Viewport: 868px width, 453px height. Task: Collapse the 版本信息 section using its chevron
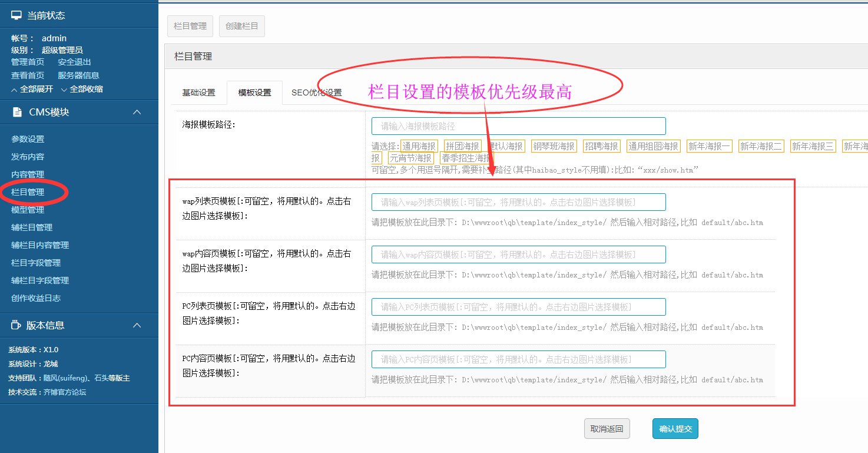click(137, 325)
